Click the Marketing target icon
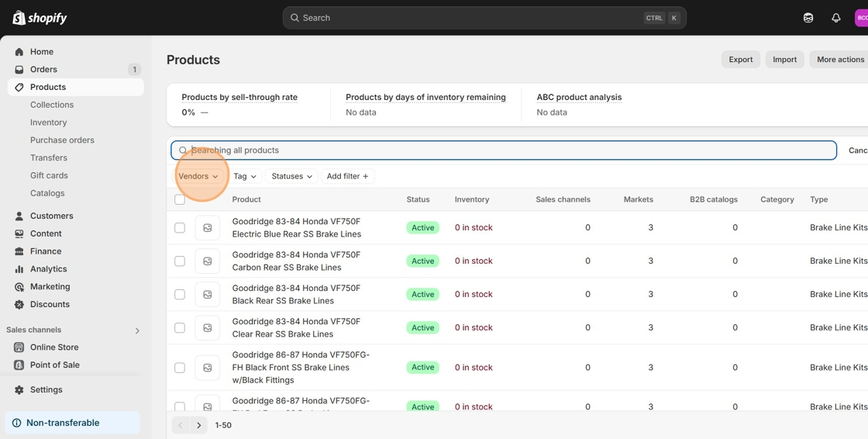Screen dimensions: 868x439 [19, 286]
